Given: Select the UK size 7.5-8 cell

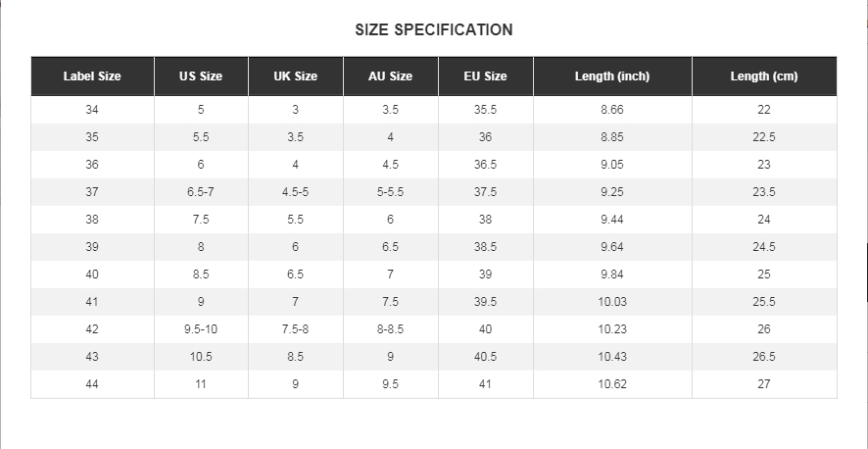Looking at the screenshot, I should 296,329.
